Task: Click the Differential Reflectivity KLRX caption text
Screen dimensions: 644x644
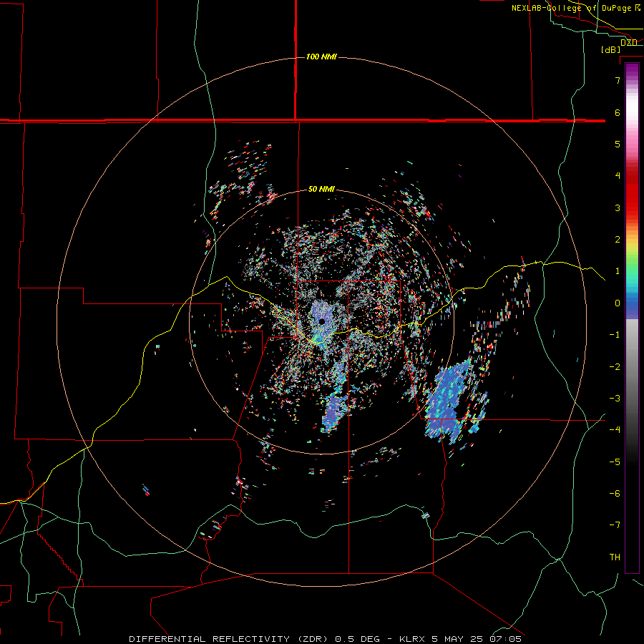Action: (326, 639)
